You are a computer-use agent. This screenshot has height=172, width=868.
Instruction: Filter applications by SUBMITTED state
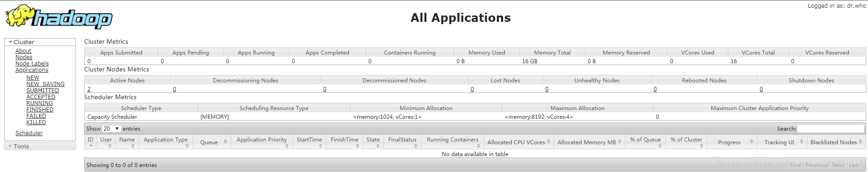(43, 91)
